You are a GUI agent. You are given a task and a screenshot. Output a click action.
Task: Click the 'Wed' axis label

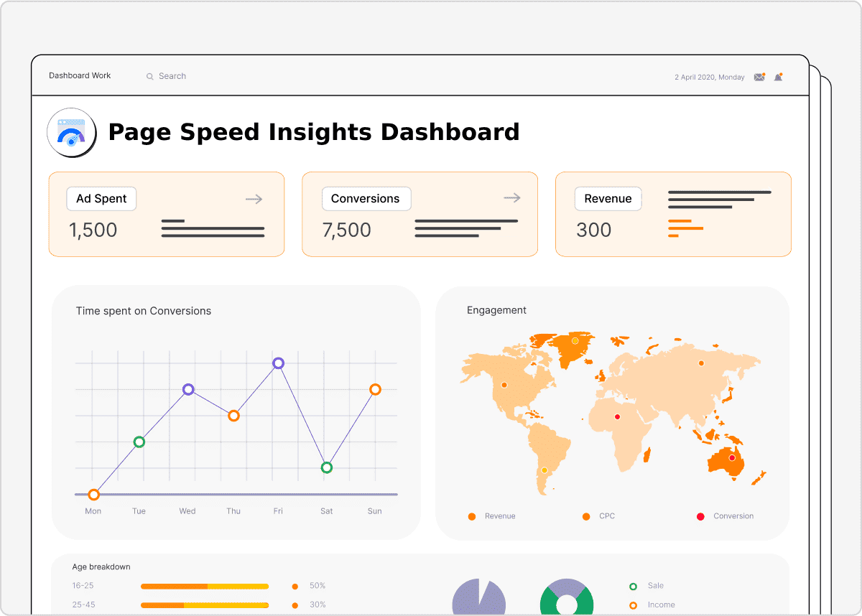point(187,511)
